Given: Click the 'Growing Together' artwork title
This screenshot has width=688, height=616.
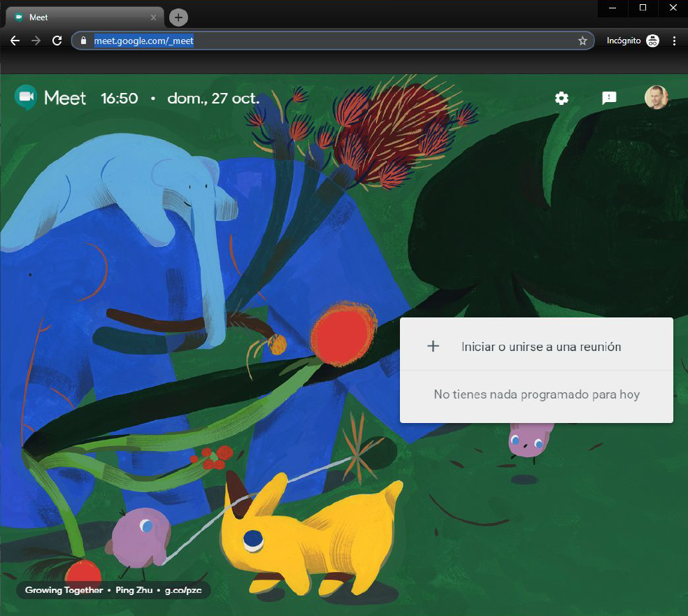Looking at the screenshot, I should pos(64,590).
